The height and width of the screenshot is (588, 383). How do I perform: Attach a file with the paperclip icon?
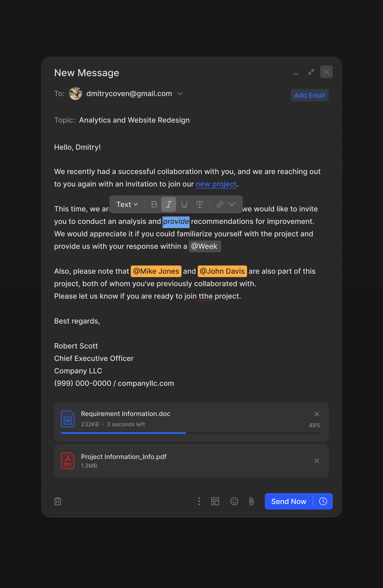coord(251,501)
